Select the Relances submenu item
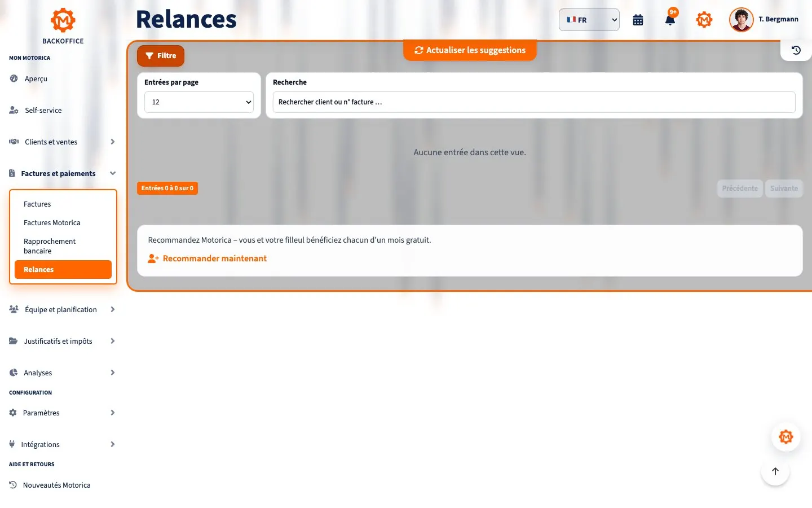Image resolution: width=812 pixels, height=508 pixels. coord(63,270)
